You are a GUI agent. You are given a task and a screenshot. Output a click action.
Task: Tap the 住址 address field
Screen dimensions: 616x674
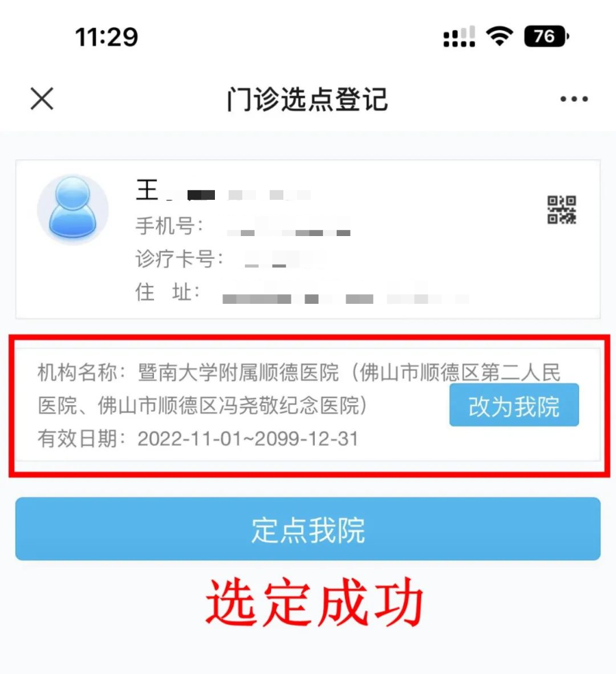coord(302,293)
